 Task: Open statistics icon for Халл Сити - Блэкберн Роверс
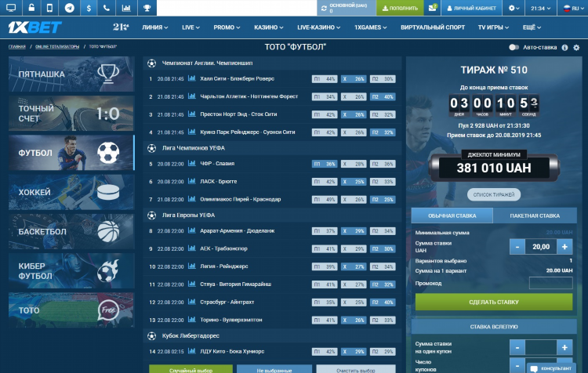click(191, 78)
